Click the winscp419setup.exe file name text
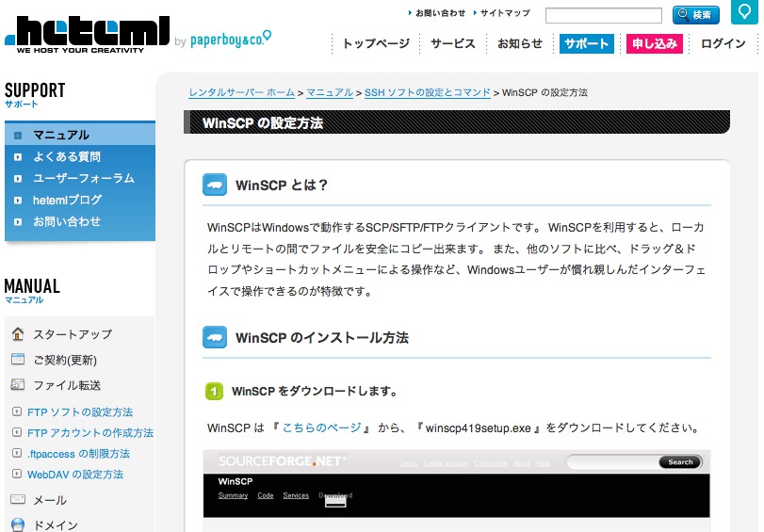The width and height of the screenshot is (764, 532). click(478, 428)
